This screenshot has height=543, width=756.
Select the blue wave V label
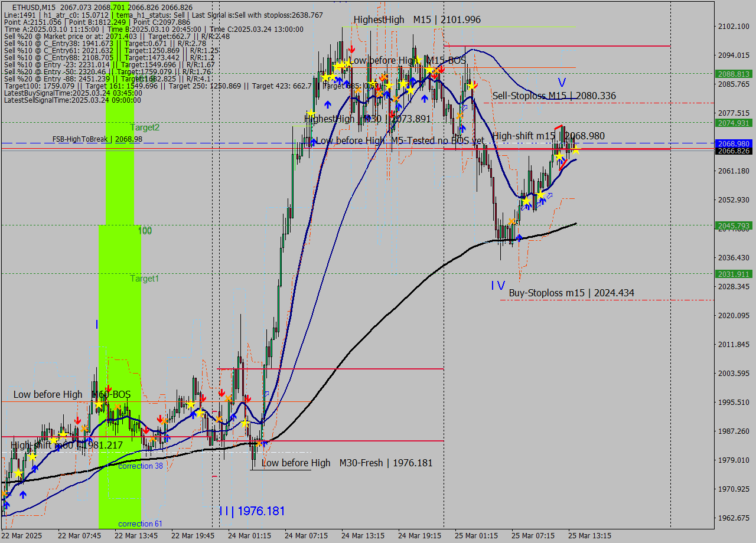(562, 83)
